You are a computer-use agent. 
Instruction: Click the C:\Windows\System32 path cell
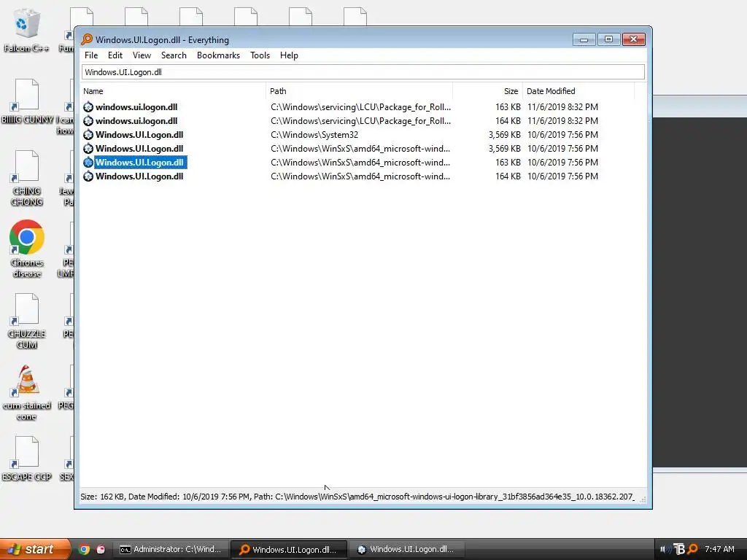point(314,135)
